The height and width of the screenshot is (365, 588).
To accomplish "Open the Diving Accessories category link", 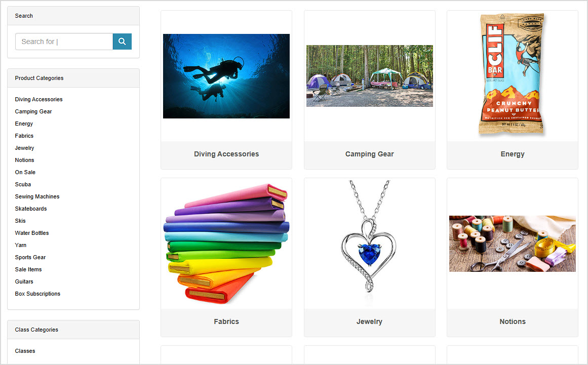I will pos(38,99).
